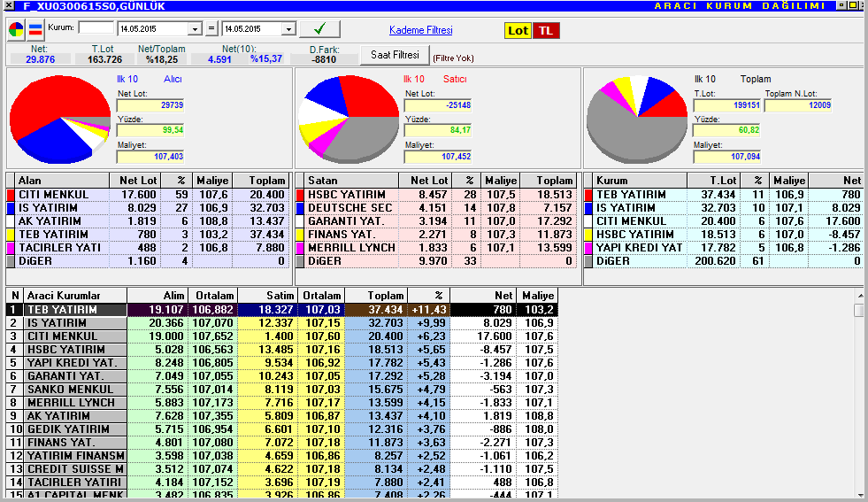Toggle the yellow Lot display mode
Viewport: 868px width, 502px height.
point(518,30)
